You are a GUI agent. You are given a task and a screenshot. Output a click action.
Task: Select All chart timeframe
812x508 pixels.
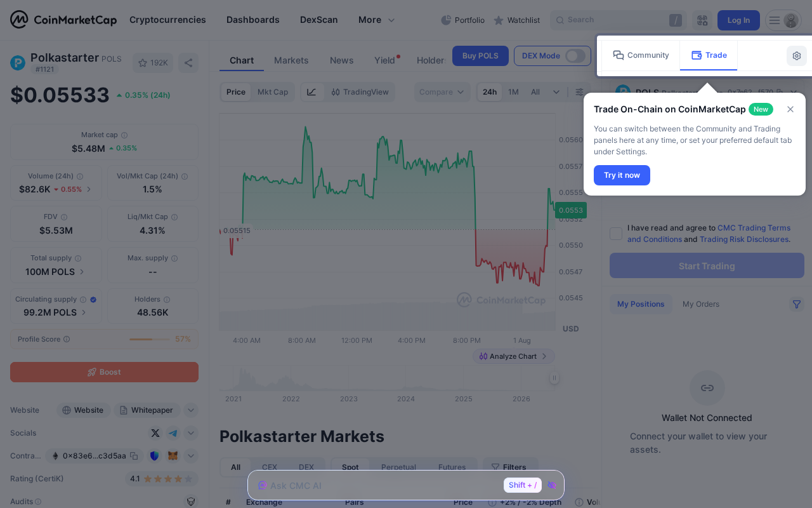point(535,92)
